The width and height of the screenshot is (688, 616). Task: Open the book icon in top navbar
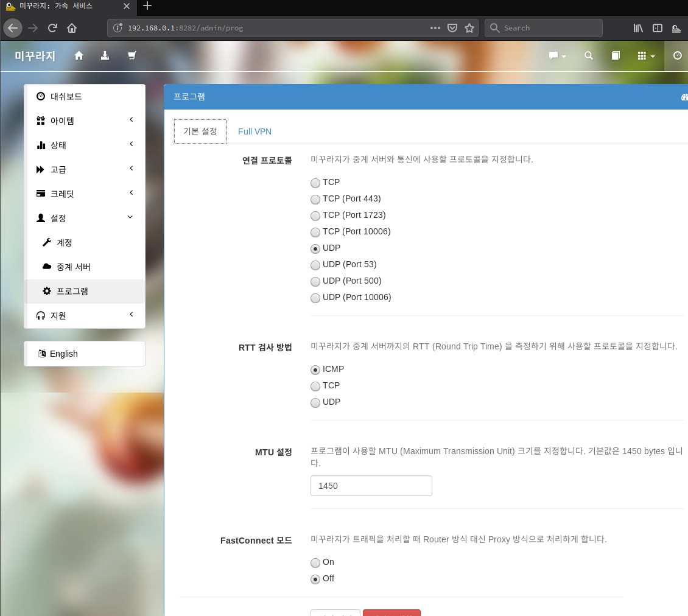[x=616, y=55]
